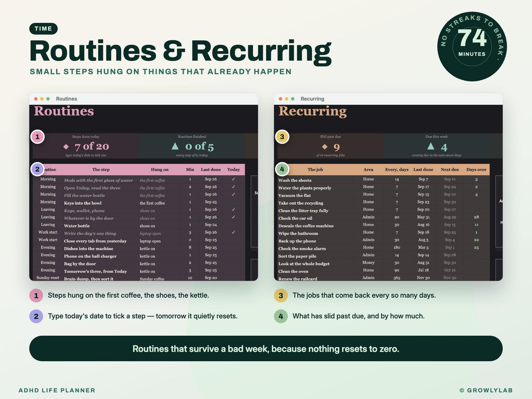Screen dimensions: 532x399
Task: Click days over value 11 for Descale the coffee machine
Action: pyautogui.click(x=477, y=225)
